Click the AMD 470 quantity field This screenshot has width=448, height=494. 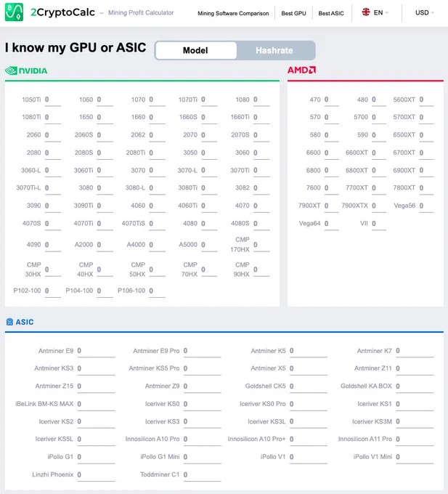click(x=332, y=100)
